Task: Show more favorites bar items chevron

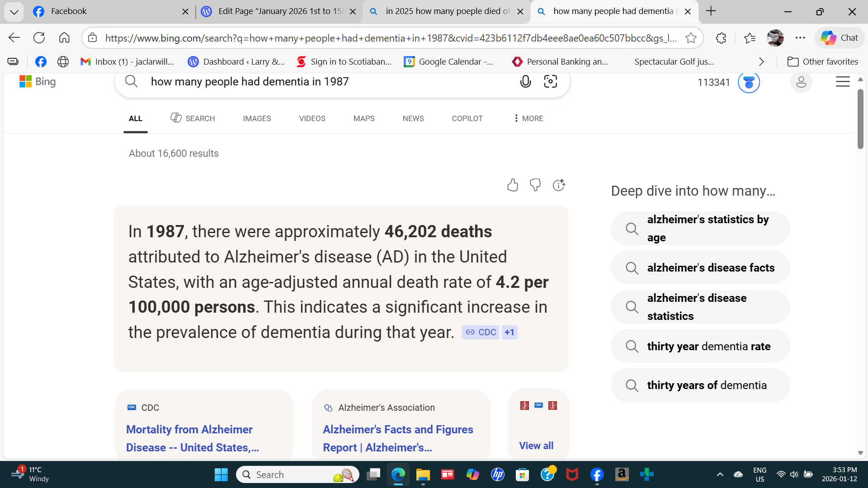Action: [x=761, y=62]
